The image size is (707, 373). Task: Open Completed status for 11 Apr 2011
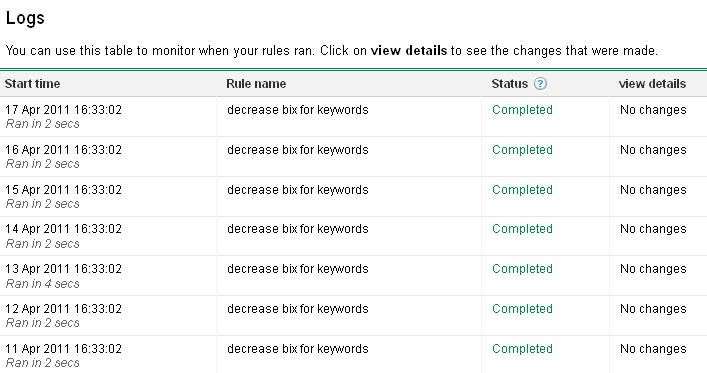click(x=522, y=349)
